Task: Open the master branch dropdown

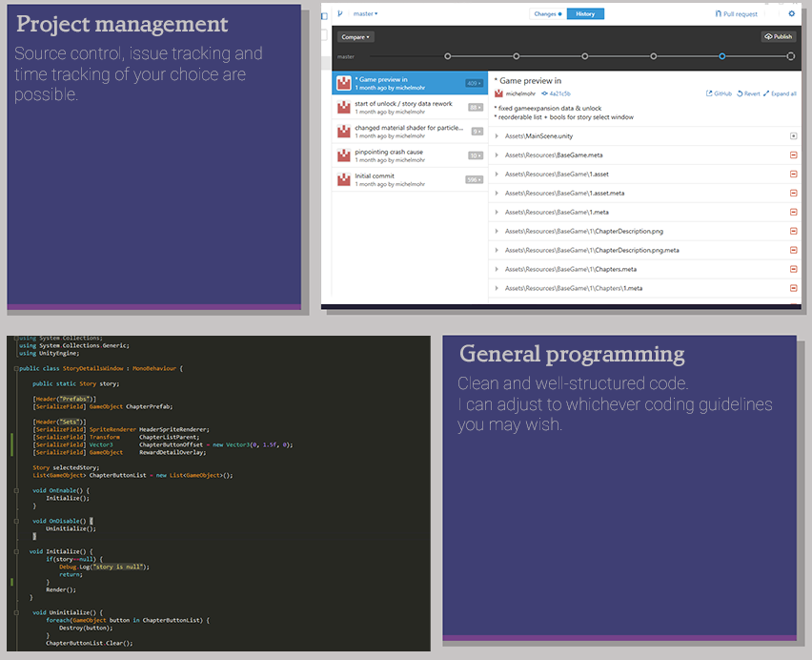Action: pos(365,14)
